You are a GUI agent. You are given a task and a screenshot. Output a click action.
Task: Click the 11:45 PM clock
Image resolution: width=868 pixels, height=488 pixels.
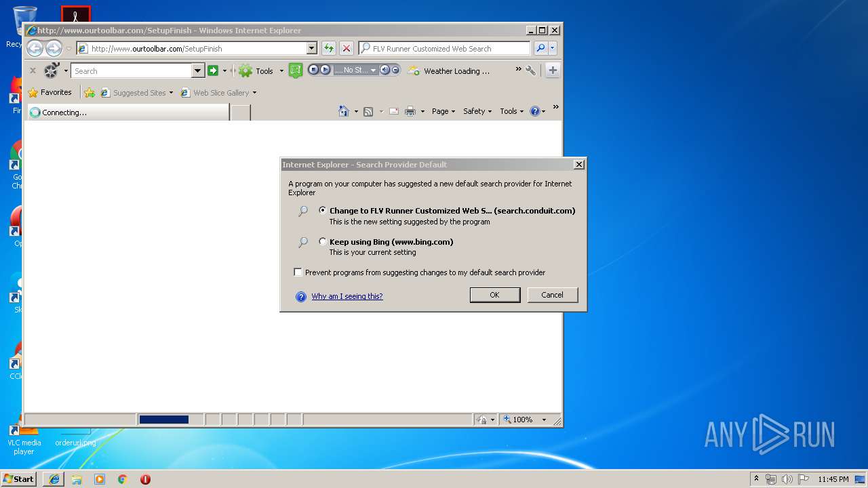833,479
